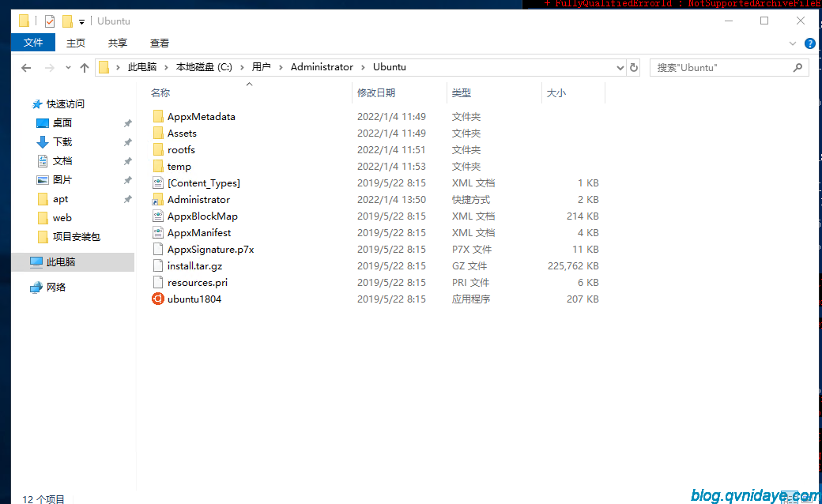This screenshot has height=504, width=822.
Task: Go up one folder level
Action: click(85, 68)
